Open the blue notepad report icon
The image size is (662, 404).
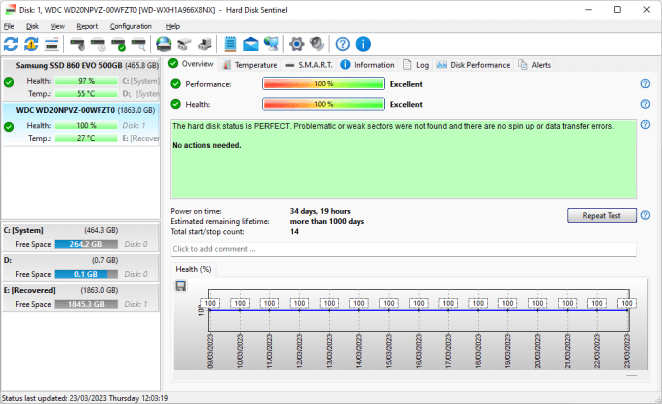point(230,44)
